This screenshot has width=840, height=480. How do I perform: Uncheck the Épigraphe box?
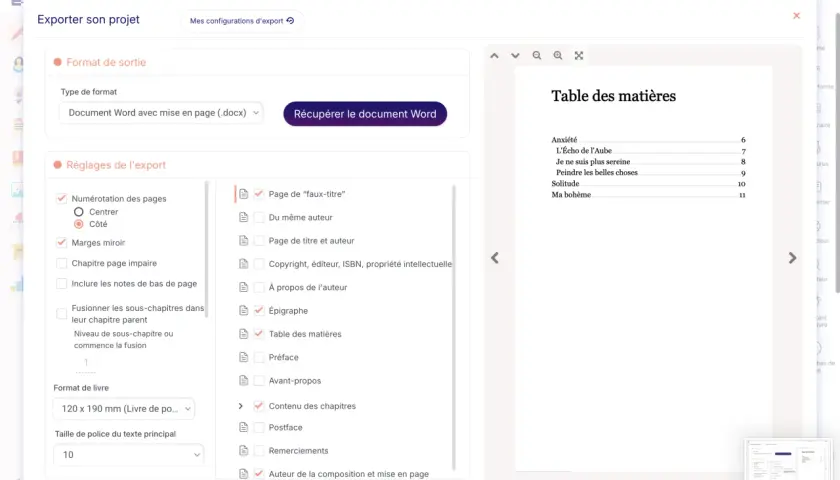(x=259, y=310)
